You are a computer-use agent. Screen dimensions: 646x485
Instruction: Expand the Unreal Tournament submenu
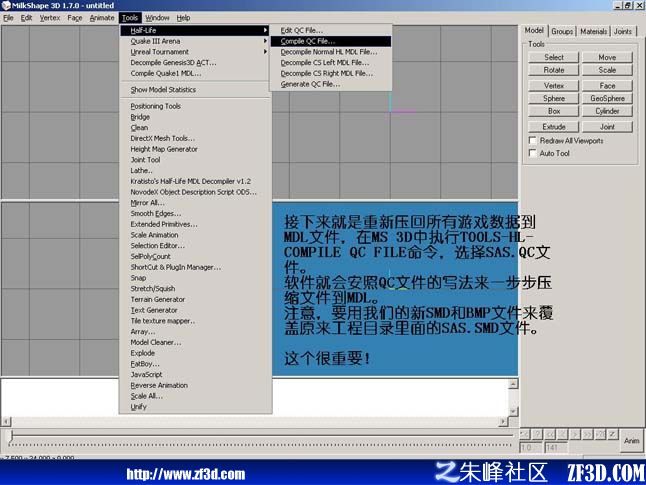[194, 52]
